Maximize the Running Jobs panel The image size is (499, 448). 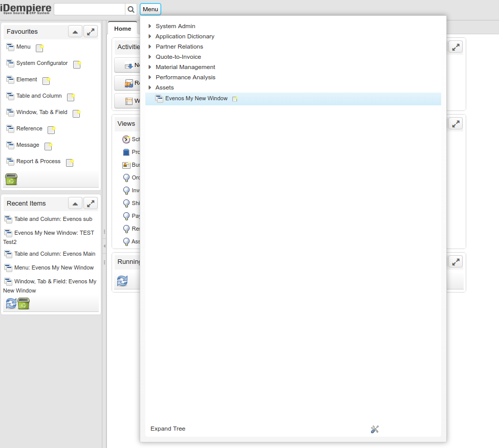pyautogui.click(x=455, y=262)
